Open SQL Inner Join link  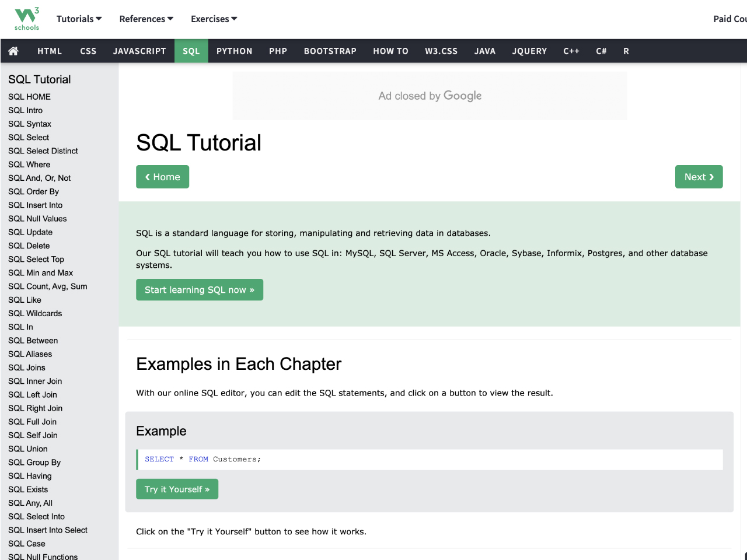(35, 381)
